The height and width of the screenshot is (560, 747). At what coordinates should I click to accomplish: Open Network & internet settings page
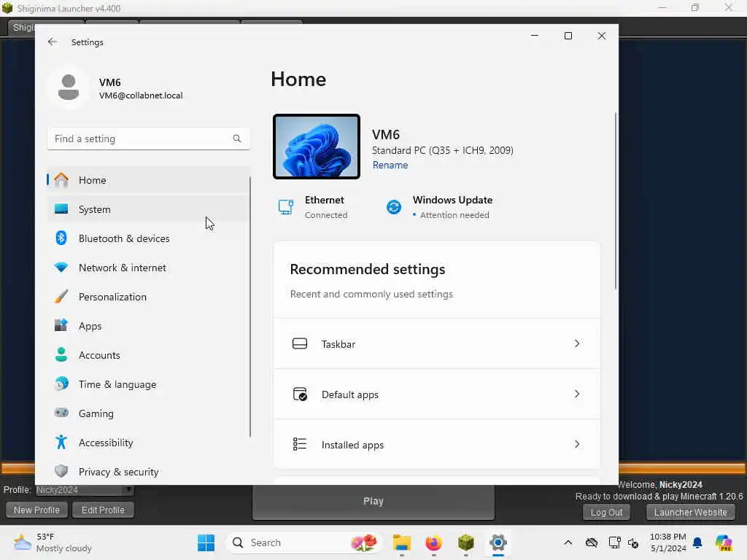[147, 268]
